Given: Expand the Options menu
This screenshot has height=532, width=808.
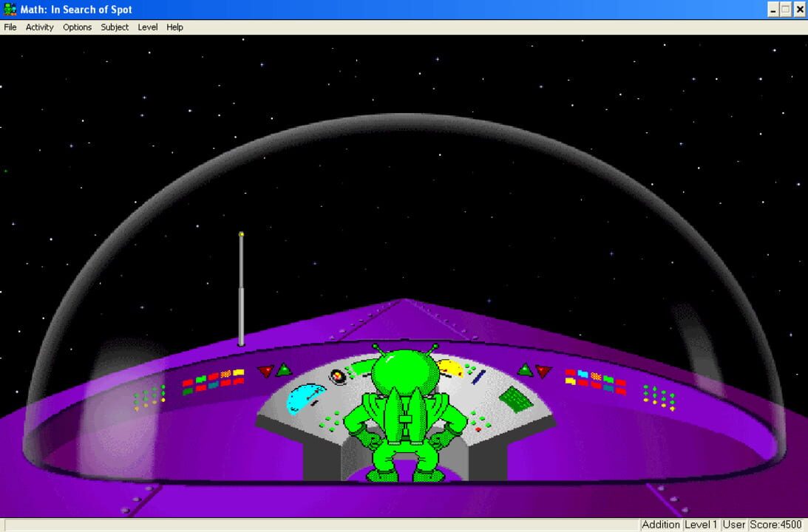Looking at the screenshot, I should click(77, 27).
